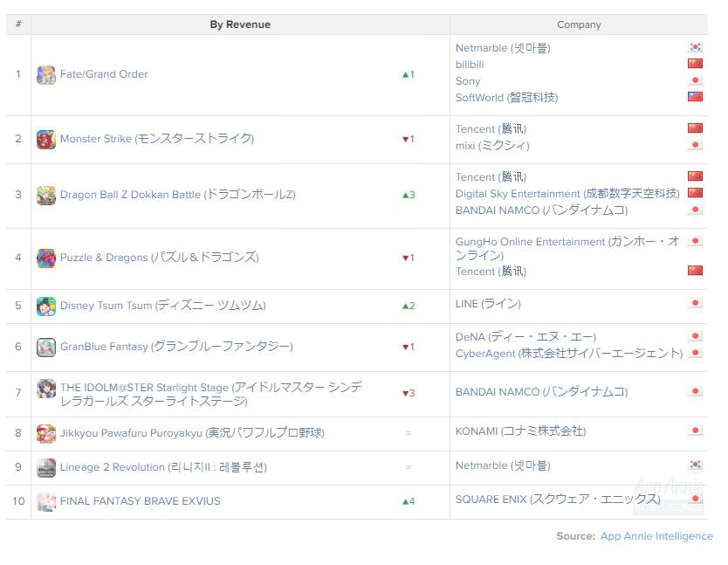Click Dragon Ball Z Dokkan Battle icon

tap(46, 196)
